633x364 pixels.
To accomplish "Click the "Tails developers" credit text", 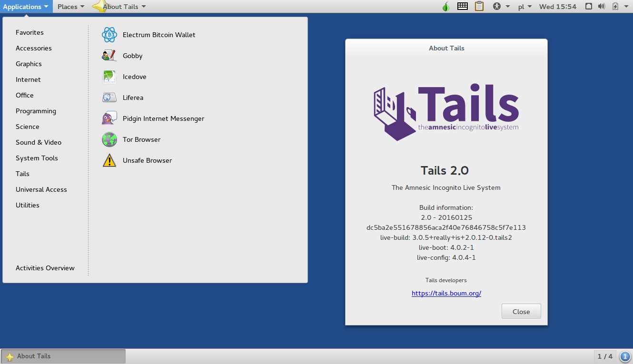I will (446, 280).
